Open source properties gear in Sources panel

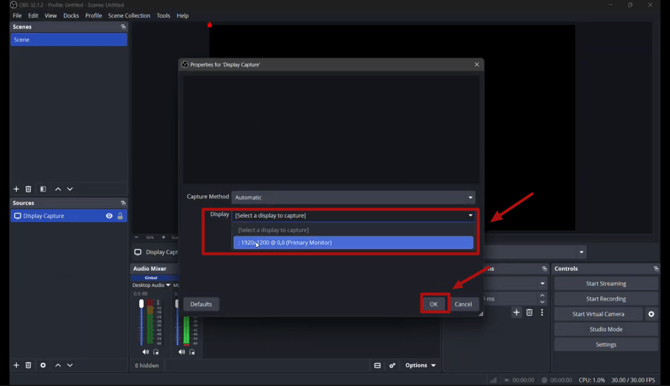[x=43, y=365]
